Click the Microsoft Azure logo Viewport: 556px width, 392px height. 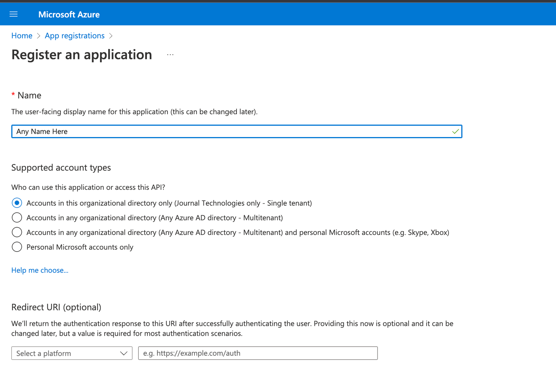click(x=69, y=14)
